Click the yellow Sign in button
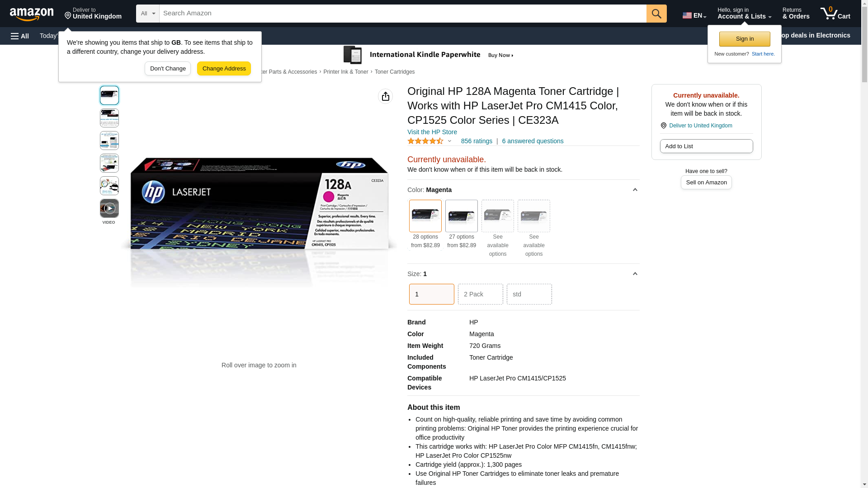The height and width of the screenshot is (488, 868). pos(745,39)
